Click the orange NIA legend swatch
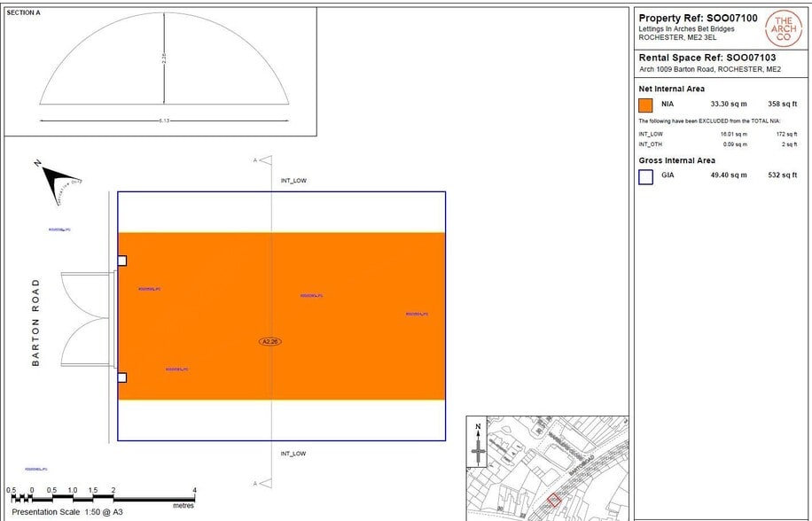The image size is (812, 521). click(x=645, y=105)
